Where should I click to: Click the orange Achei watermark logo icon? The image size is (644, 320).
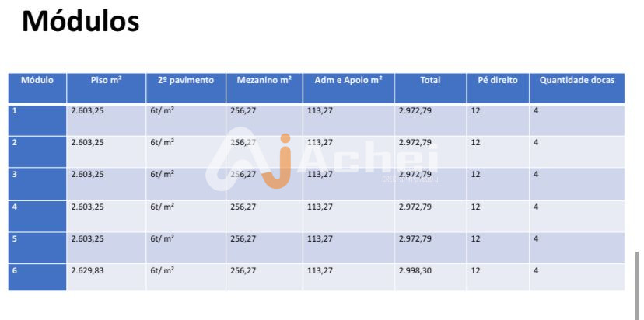click(276, 162)
